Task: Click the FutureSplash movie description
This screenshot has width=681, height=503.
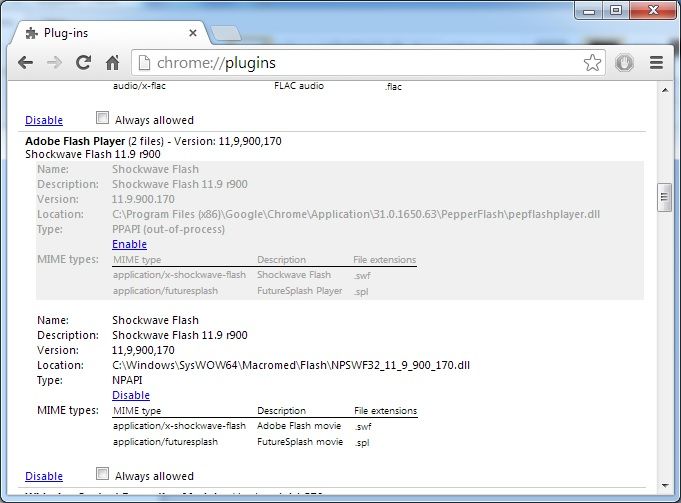Action: click(x=300, y=442)
